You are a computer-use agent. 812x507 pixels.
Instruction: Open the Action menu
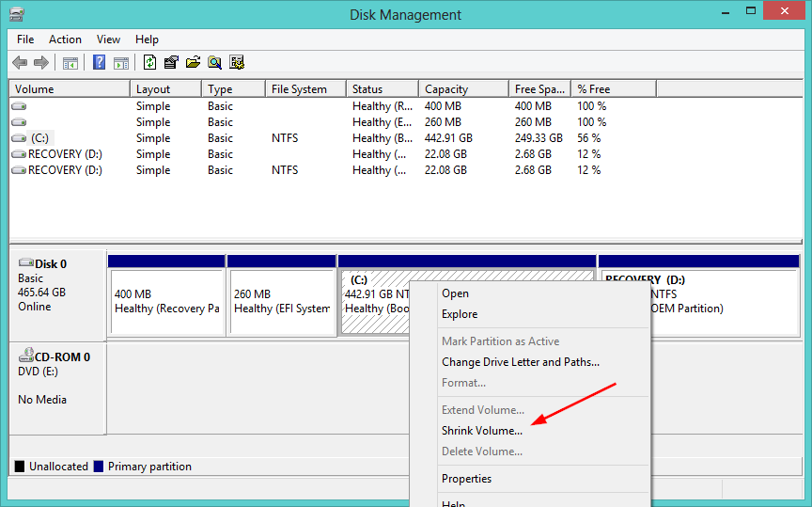[x=65, y=40]
